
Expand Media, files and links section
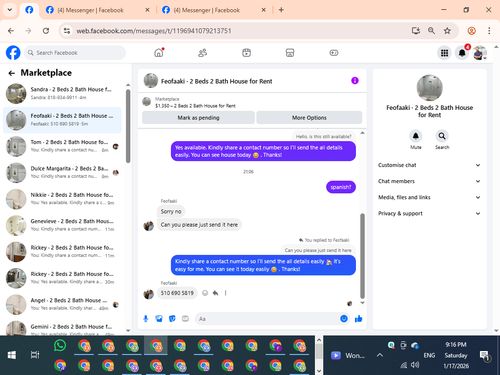coord(429,197)
